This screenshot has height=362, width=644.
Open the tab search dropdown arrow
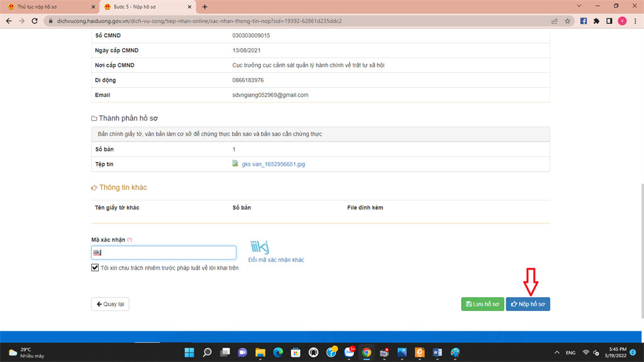point(579,6)
